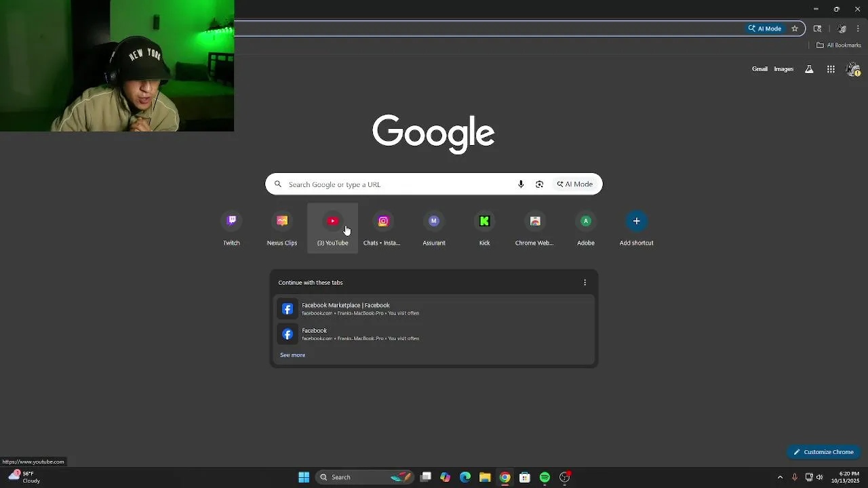This screenshot has width=868, height=488.
Task: Open the Chats Instagram shortcut
Action: [x=383, y=228]
